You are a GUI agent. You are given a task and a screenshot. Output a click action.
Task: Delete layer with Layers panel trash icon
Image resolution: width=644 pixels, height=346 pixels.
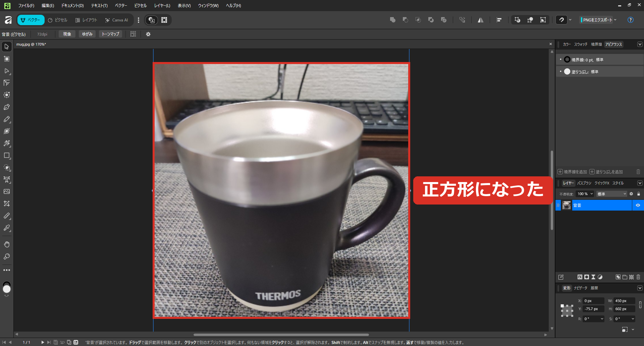pyautogui.click(x=638, y=277)
